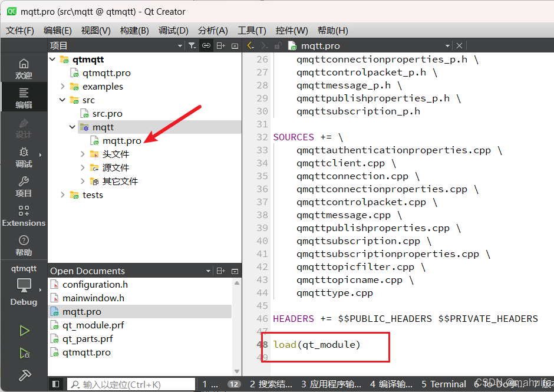Expand the tests folder
Image resolution: width=554 pixels, height=392 pixels.
tap(62, 195)
